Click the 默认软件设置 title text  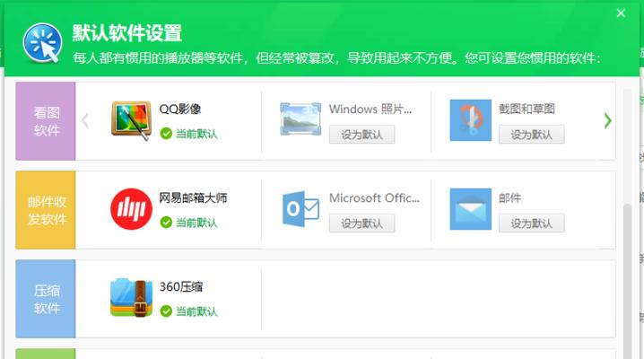tap(126, 33)
